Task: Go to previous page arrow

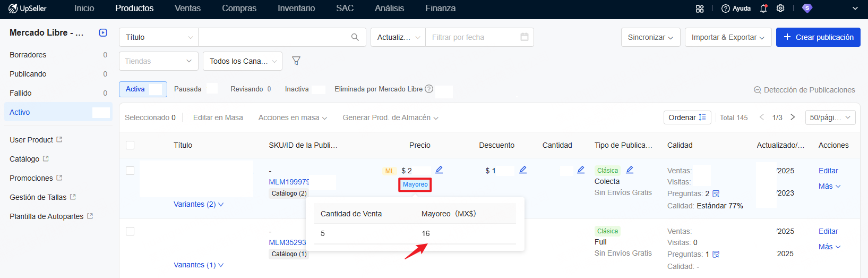Action: coord(761,117)
